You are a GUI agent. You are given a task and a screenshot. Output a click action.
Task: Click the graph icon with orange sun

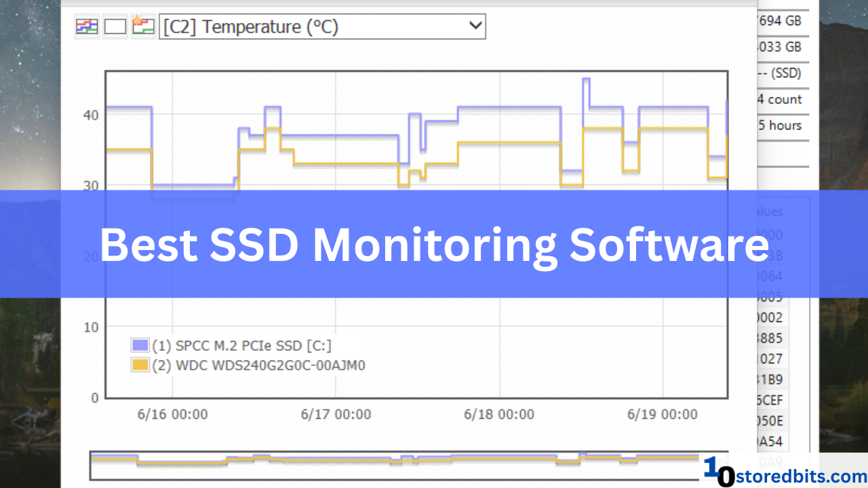[x=143, y=26]
